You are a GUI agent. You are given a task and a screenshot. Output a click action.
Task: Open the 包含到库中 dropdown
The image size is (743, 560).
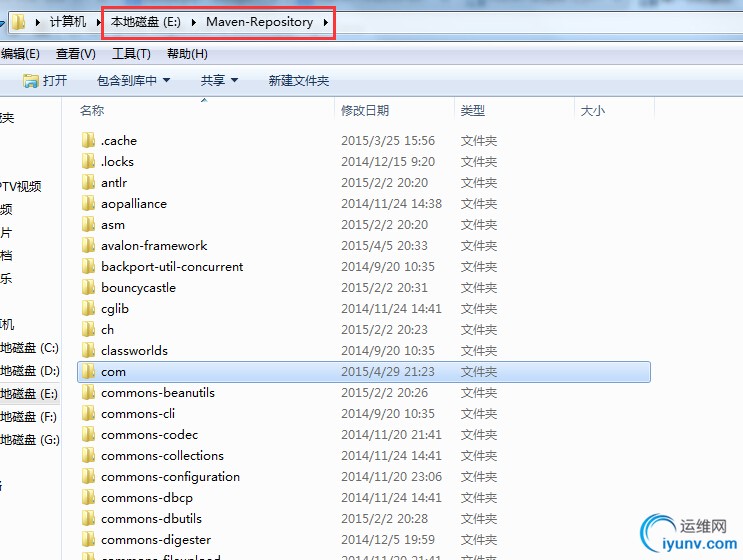[133, 81]
